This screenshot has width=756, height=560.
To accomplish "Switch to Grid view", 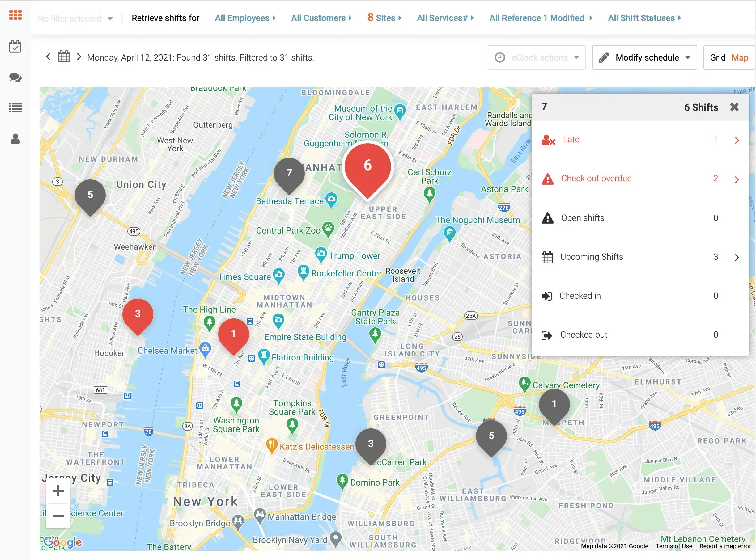I will (718, 58).
